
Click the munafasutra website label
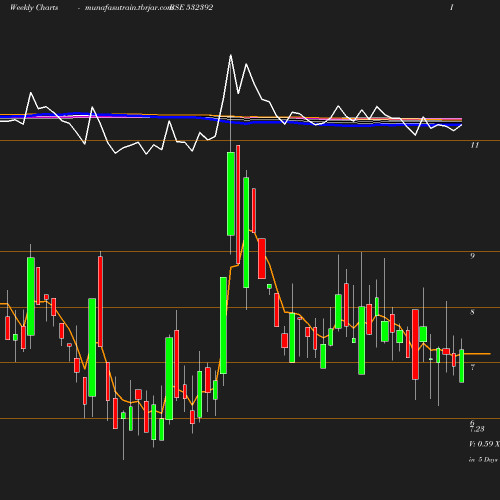(x=128, y=8)
